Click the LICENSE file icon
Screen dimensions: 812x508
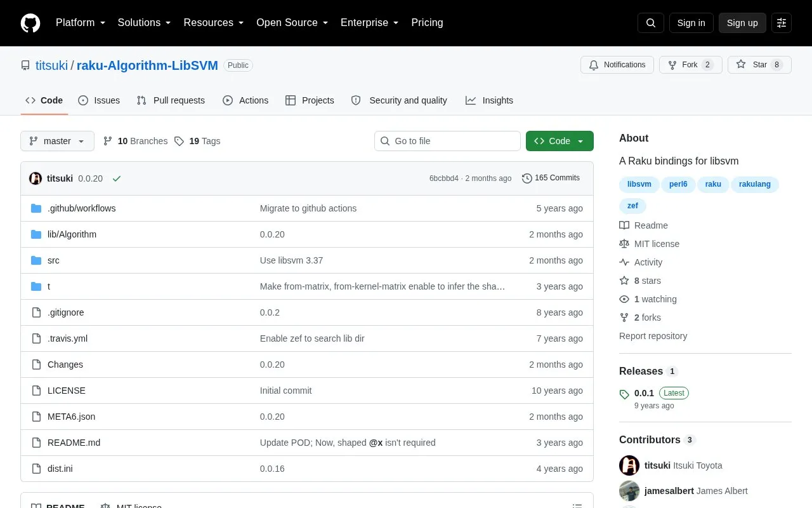point(36,391)
